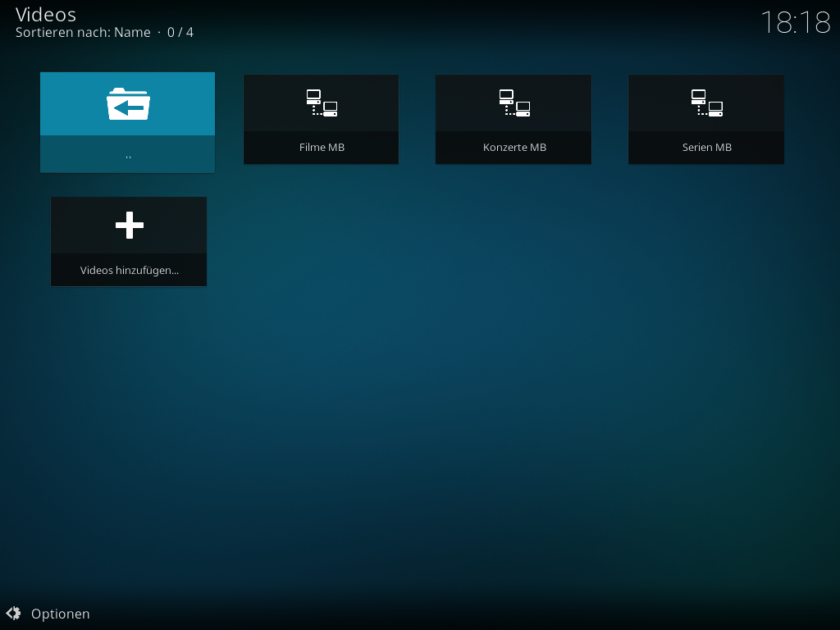Click the Filme MB network source icon
This screenshot has width=840, height=630.
pyautogui.click(x=322, y=103)
